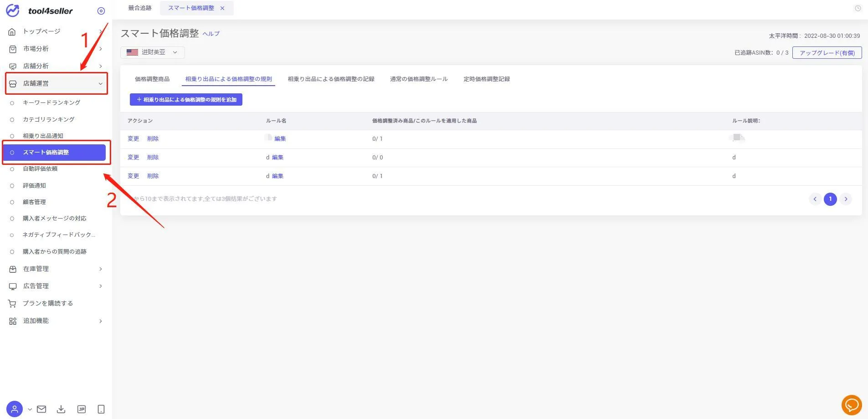Open the mobile device icon

101,409
